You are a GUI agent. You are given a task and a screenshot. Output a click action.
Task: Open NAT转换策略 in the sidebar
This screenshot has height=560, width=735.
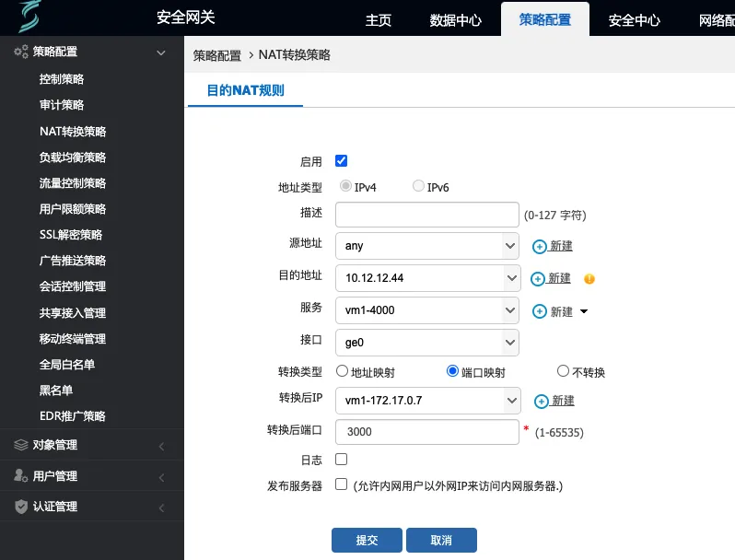coord(73,131)
